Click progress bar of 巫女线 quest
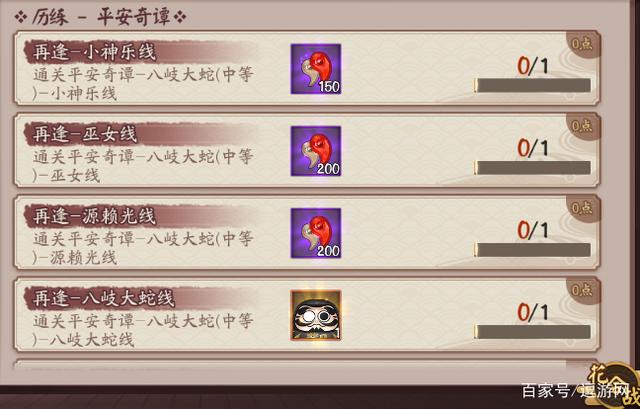The width and height of the screenshot is (640, 409). click(532, 168)
